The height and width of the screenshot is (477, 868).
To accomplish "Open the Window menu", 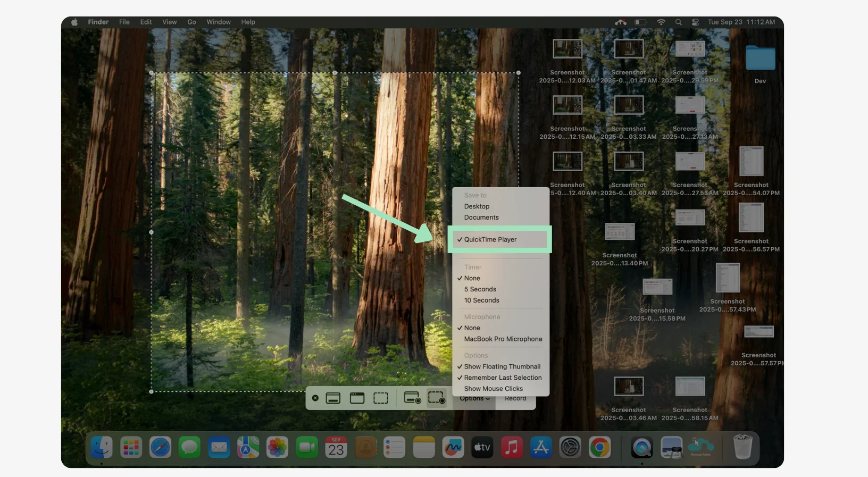I will [x=219, y=22].
